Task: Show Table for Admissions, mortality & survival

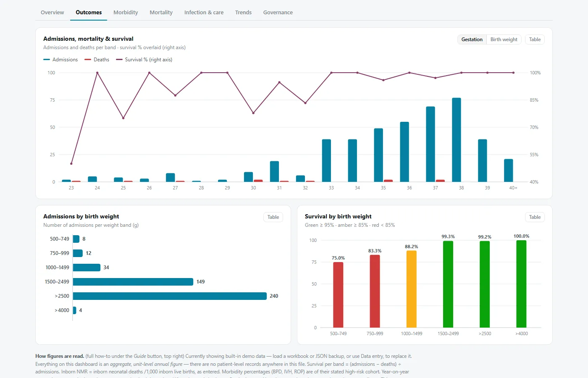Action: tap(535, 39)
